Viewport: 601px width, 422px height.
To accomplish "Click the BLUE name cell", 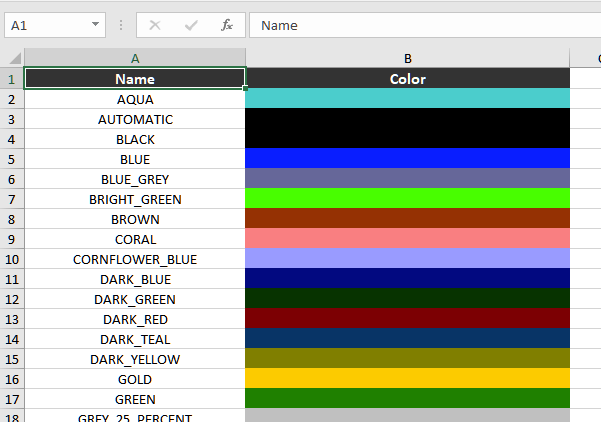I will (x=135, y=159).
